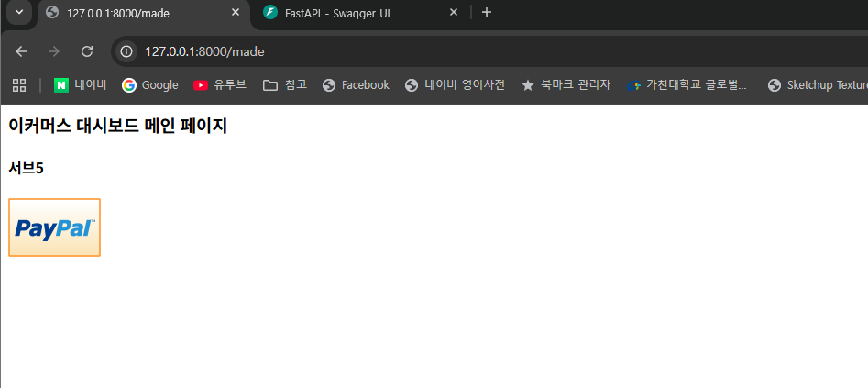Close the 127.0.0.1:8000/made tab

tap(236, 12)
